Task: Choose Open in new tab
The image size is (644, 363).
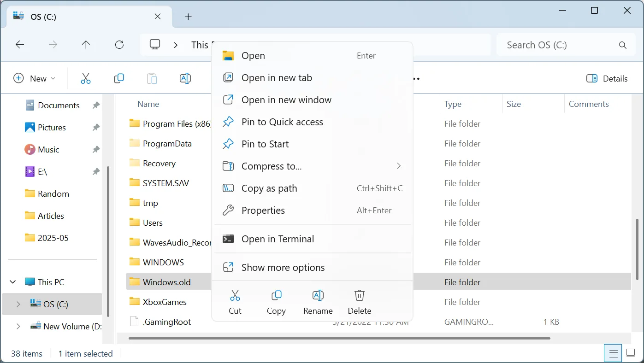Action: pos(312,78)
